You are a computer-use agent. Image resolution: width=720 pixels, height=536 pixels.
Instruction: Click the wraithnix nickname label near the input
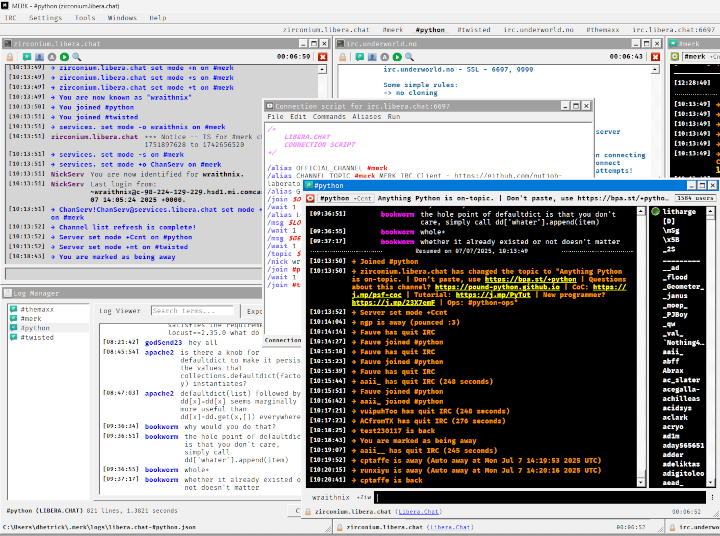[331, 497]
